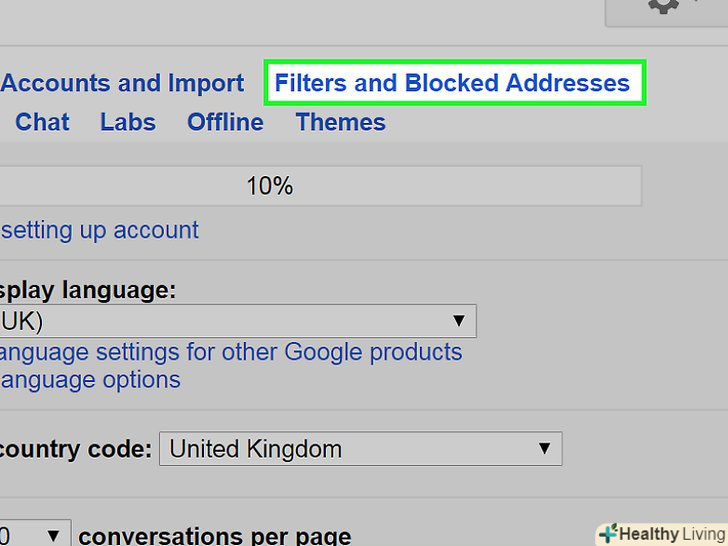Click the 10% setup progress bar
The width and height of the screenshot is (728, 546).
pyautogui.click(x=320, y=186)
